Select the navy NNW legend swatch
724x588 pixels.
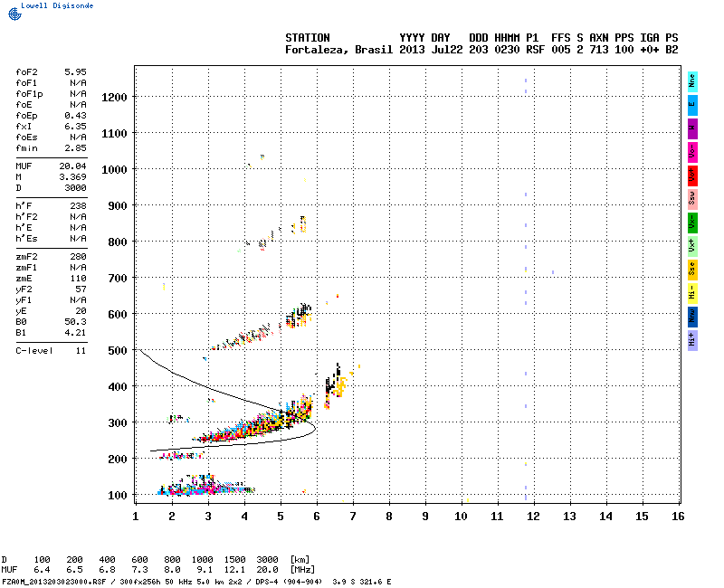692,317
